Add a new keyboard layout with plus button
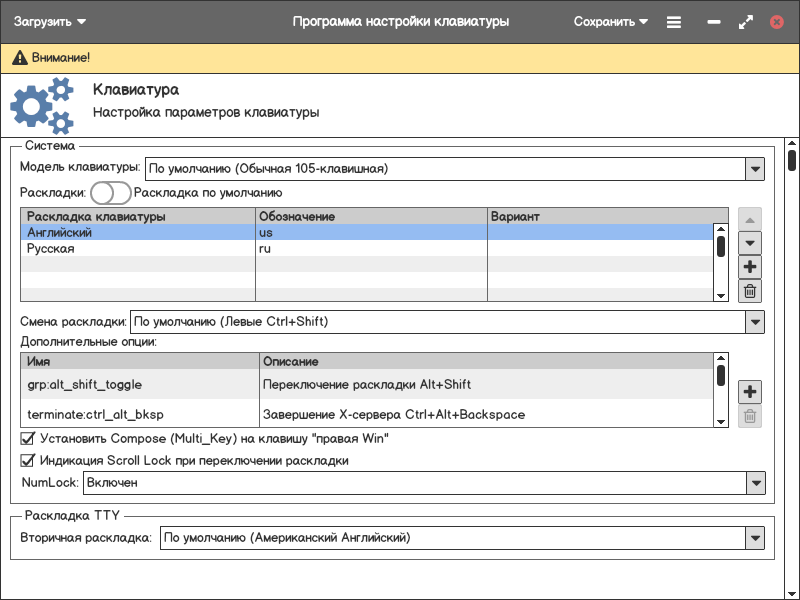The height and width of the screenshot is (600, 800). coord(750,267)
